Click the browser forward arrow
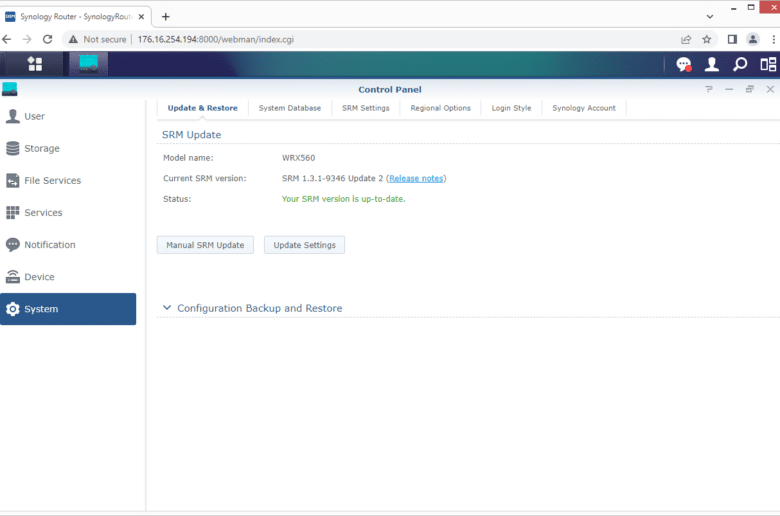Viewport: 780px width, 516px height. point(27,39)
